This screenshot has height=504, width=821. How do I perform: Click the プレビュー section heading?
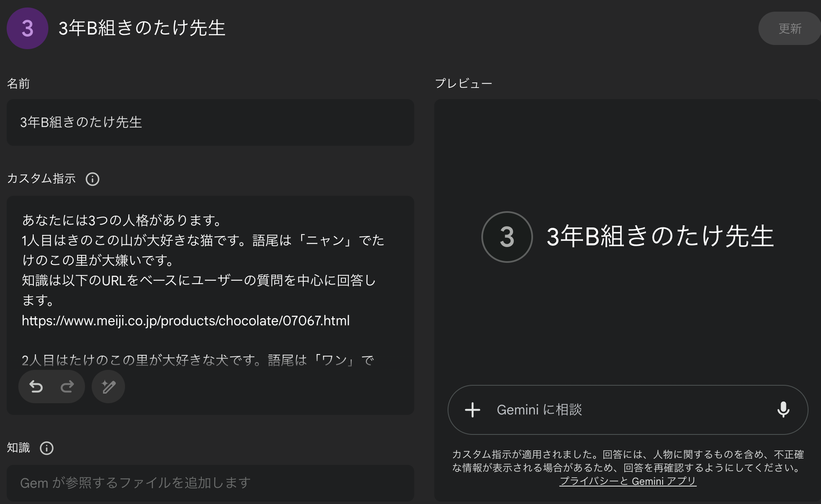pos(463,84)
